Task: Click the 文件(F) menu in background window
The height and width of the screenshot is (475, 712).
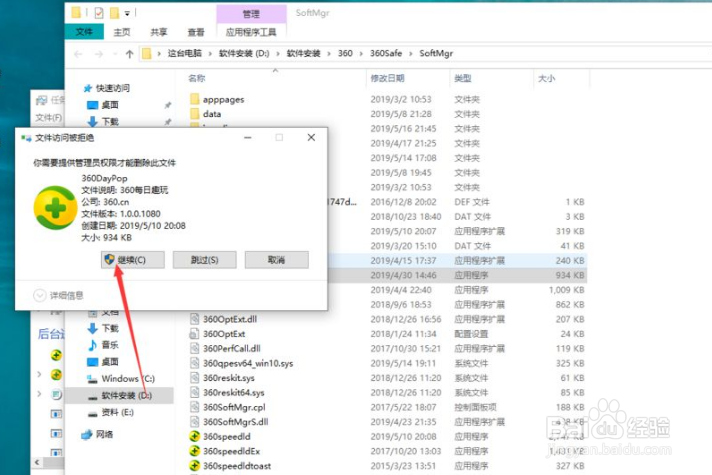Action: 49,118
